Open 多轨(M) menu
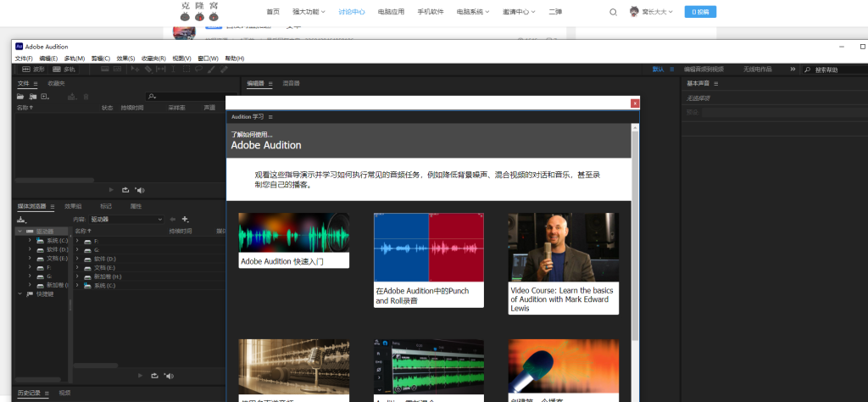Screen dimensions: 868x402 [x=75, y=59]
